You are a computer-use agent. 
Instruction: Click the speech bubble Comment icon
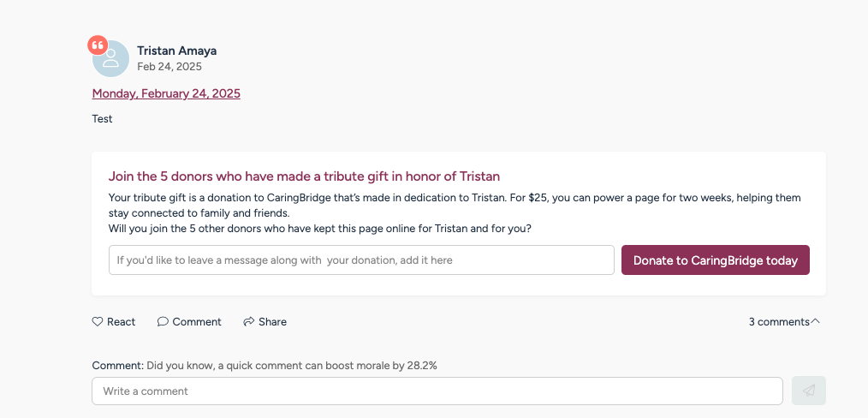click(x=163, y=322)
